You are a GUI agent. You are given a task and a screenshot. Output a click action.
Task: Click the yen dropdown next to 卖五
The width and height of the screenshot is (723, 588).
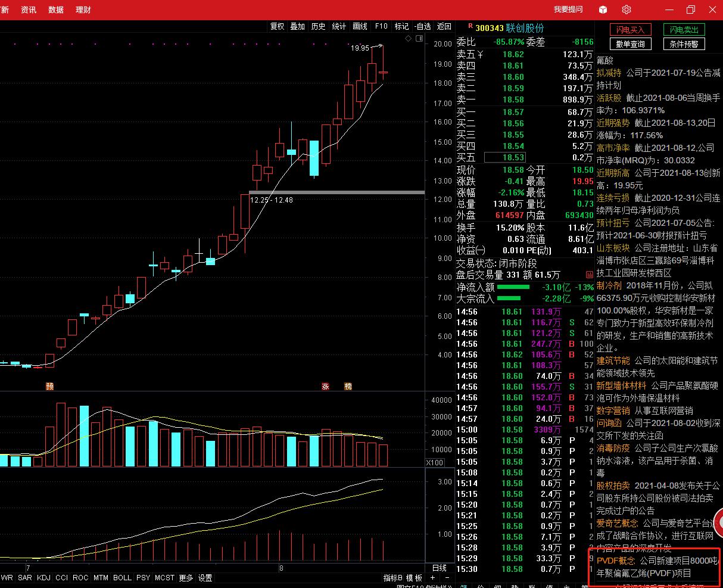[x=480, y=55]
